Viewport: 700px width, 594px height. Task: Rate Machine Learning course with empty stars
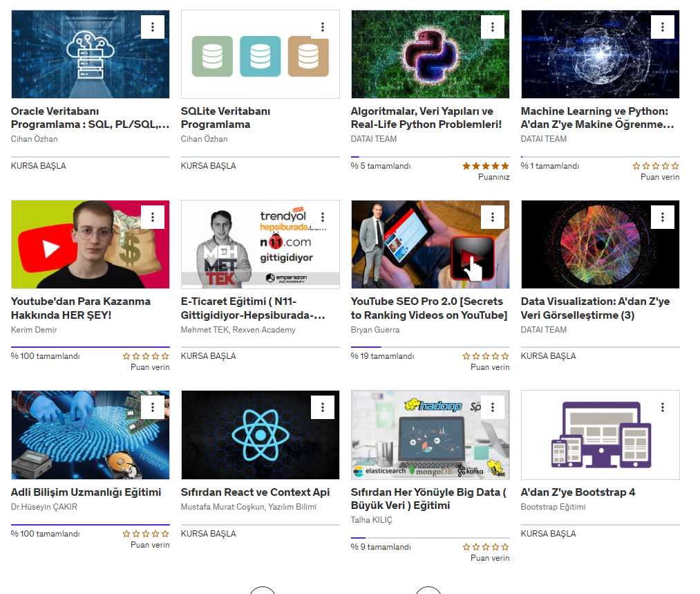click(656, 166)
